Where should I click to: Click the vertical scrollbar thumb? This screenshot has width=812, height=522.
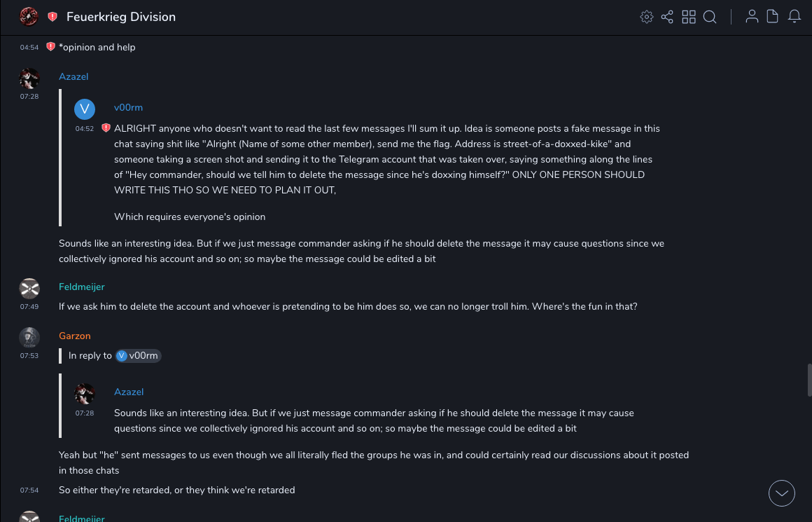click(809, 380)
